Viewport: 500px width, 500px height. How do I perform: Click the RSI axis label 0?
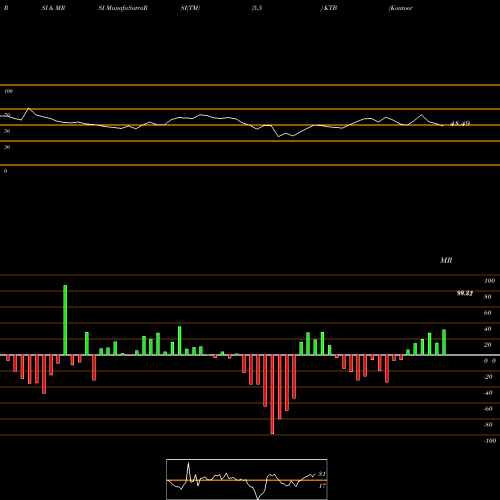(5, 171)
